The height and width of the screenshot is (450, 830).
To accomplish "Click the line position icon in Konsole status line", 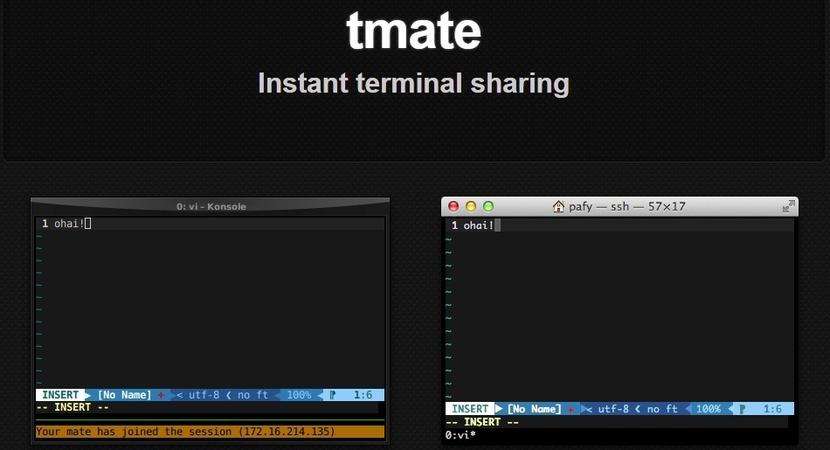I will point(333,395).
